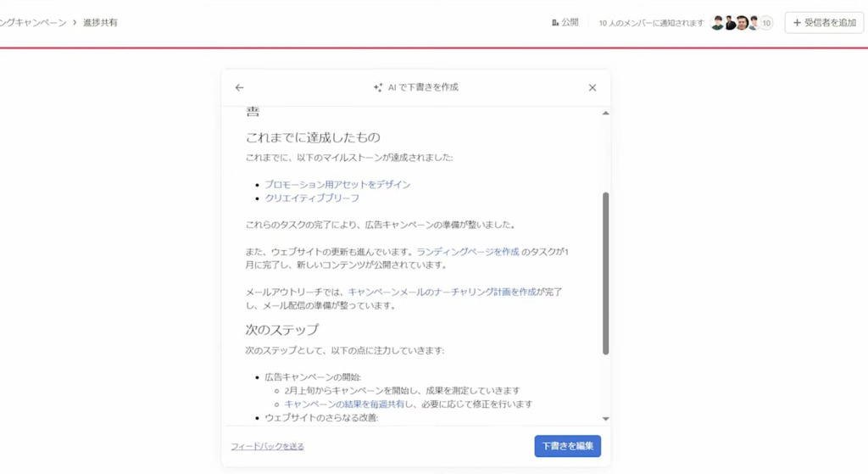Open the フィードバックを送る link
The height and width of the screenshot is (474, 868).
[267, 446]
